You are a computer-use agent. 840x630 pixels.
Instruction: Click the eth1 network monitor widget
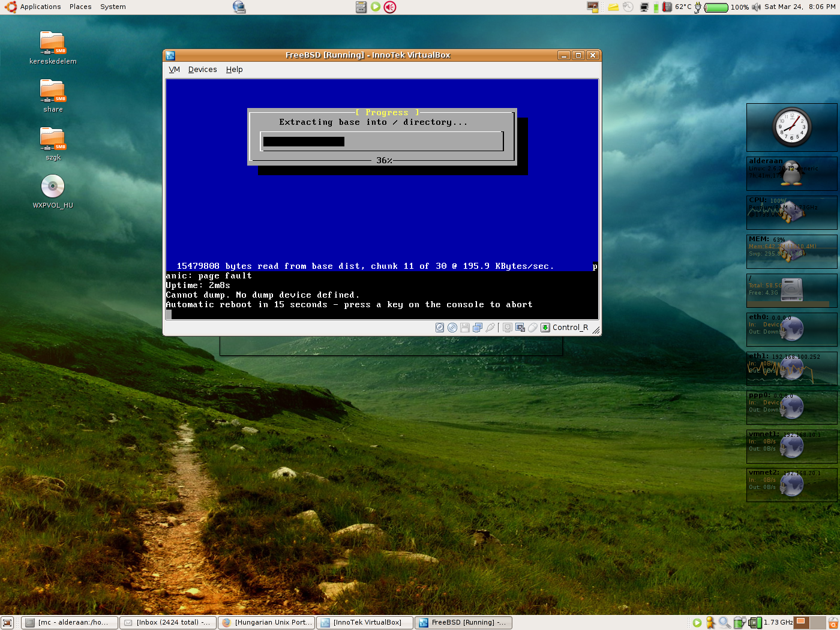click(792, 368)
